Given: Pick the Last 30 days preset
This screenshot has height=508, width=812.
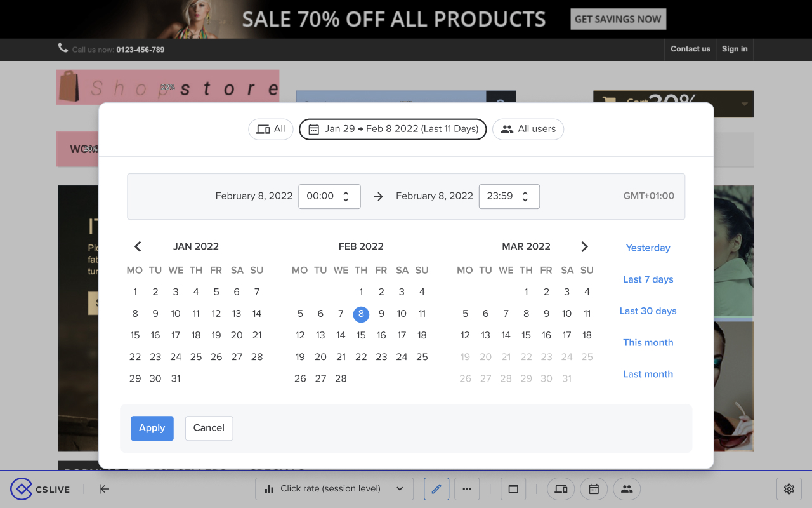Looking at the screenshot, I should (648, 311).
